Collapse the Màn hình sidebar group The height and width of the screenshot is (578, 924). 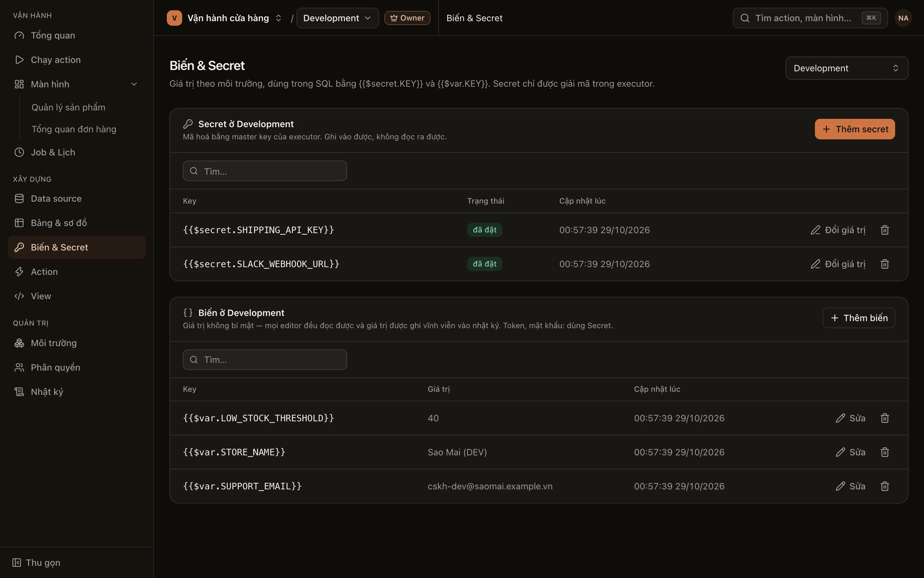pyautogui.click(x=76, y=84)
